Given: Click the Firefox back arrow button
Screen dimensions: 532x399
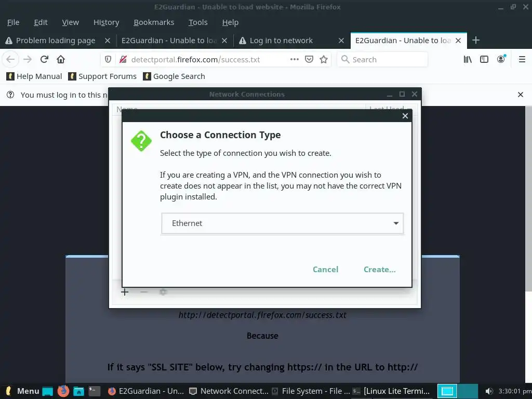Looking at the screenshot, I should [10, 59].
